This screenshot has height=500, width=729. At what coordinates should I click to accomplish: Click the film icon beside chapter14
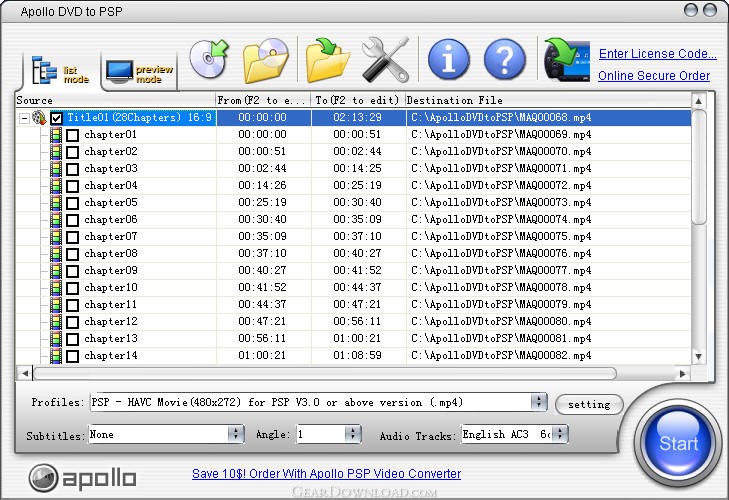point(56,356)
